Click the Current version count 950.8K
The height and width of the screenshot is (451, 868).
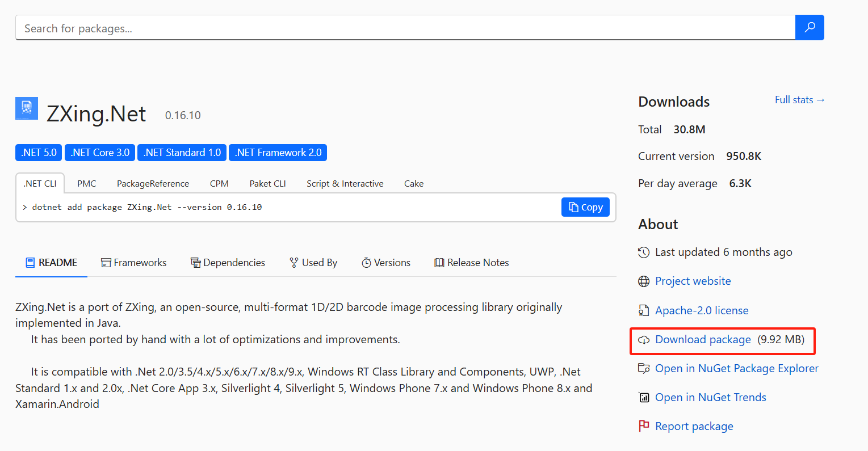(744, 156)
